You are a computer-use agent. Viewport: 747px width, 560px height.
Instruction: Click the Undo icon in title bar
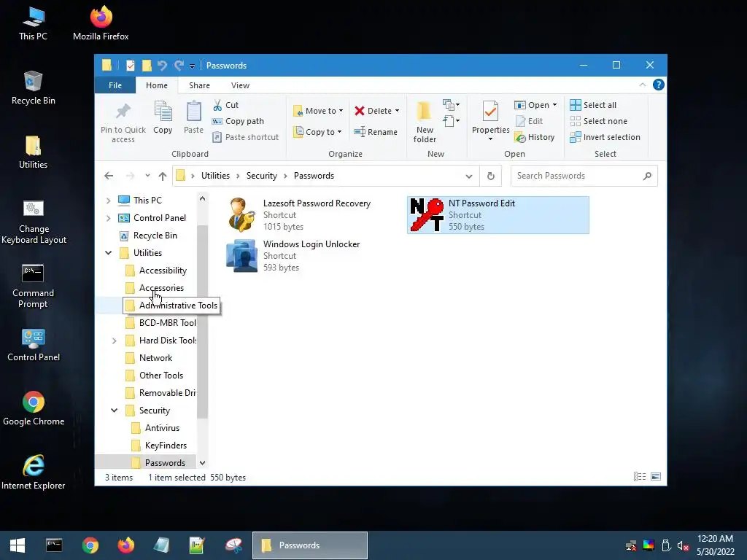coord(163,65)
